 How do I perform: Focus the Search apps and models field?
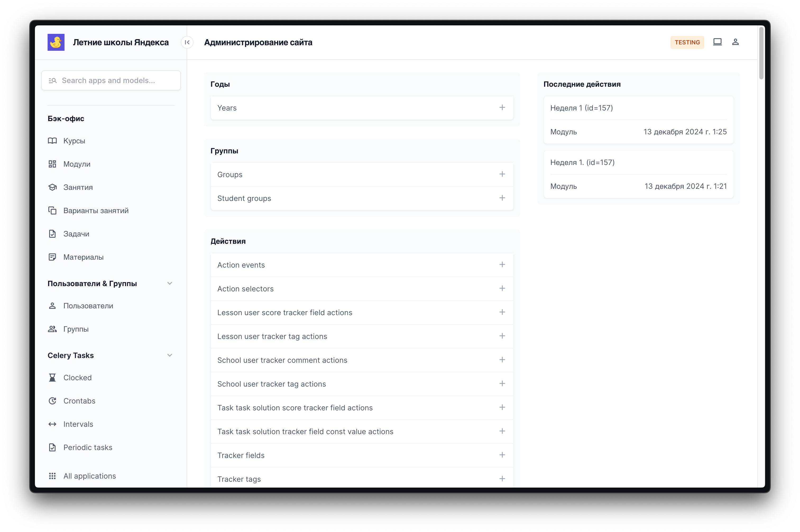click(111, 80)
